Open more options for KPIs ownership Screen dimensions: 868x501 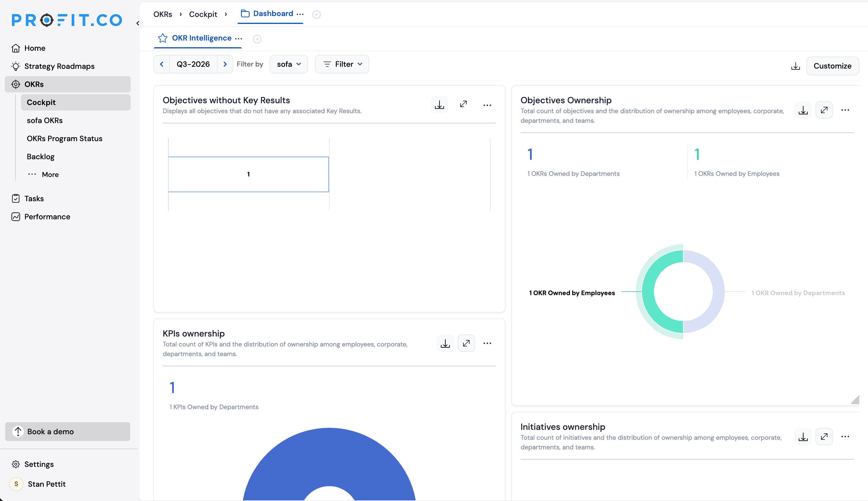(487, 344)
